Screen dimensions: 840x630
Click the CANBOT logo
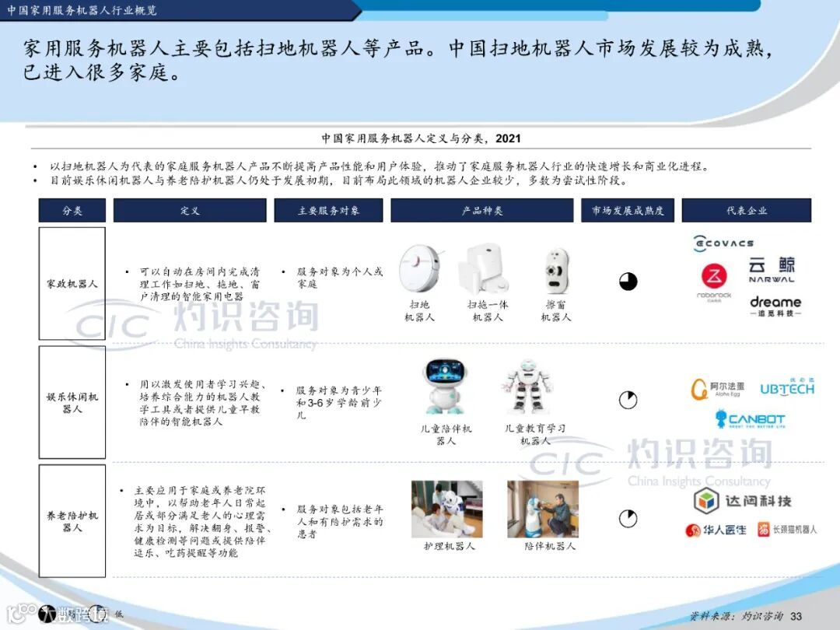point(750,419)
